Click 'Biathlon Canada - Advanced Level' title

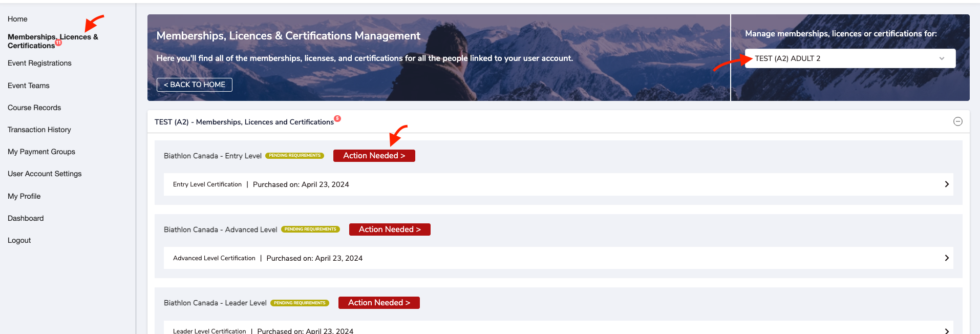coord(220,229)
